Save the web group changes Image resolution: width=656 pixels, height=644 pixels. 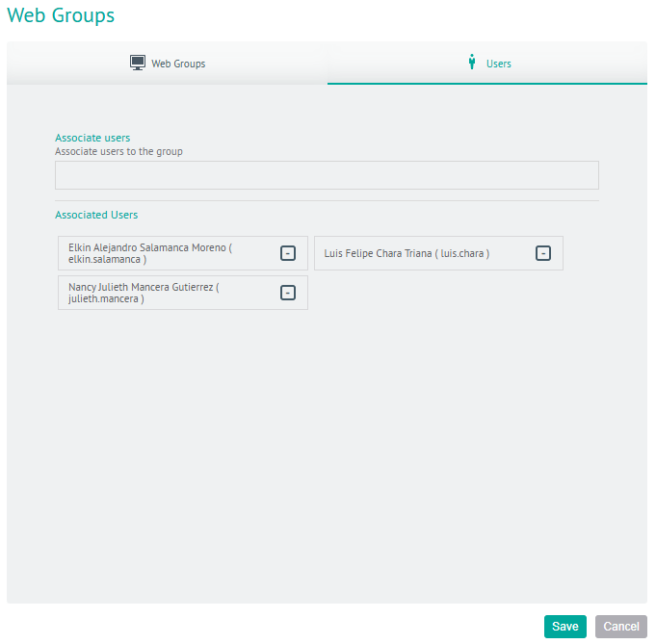565,627
